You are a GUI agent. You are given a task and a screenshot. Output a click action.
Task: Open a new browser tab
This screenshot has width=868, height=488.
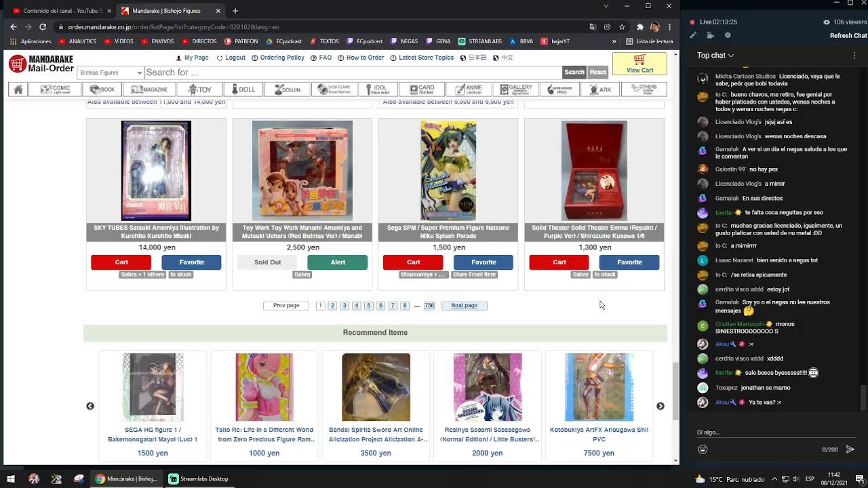[x=235, y=11]
